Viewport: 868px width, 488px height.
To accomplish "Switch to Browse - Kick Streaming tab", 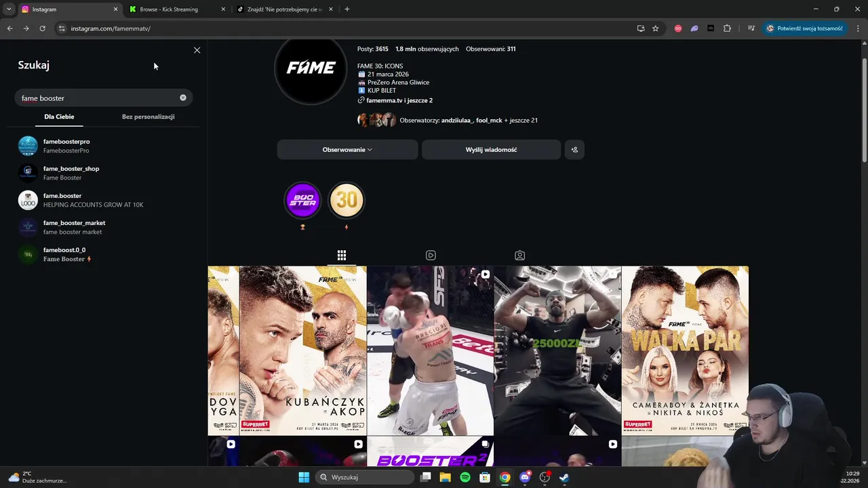I will tap(169, 9).
